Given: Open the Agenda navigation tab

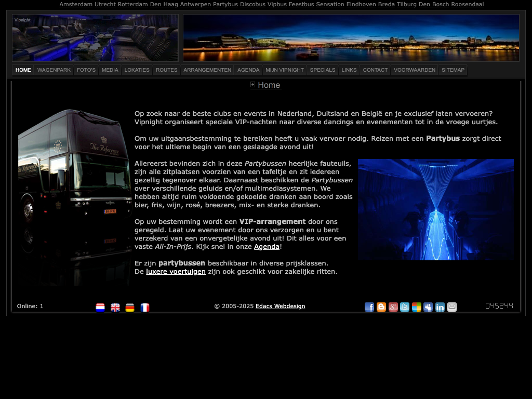Looking at the screenshot, I should click(x=248, y=70).
